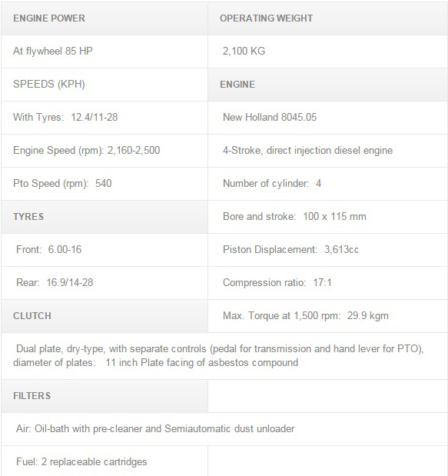Select the Pto Speed 540 cell
448x476 pixels.
(105, 184)
